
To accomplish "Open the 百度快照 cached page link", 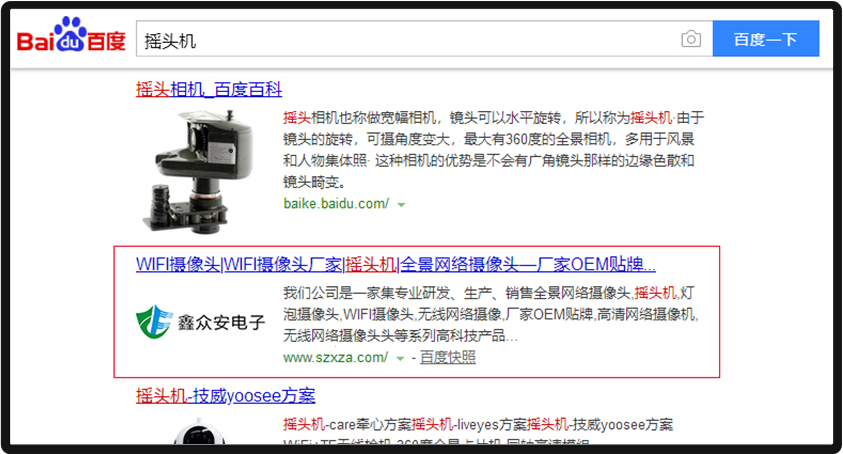I will pyautogui.click(x=447, y=357).
